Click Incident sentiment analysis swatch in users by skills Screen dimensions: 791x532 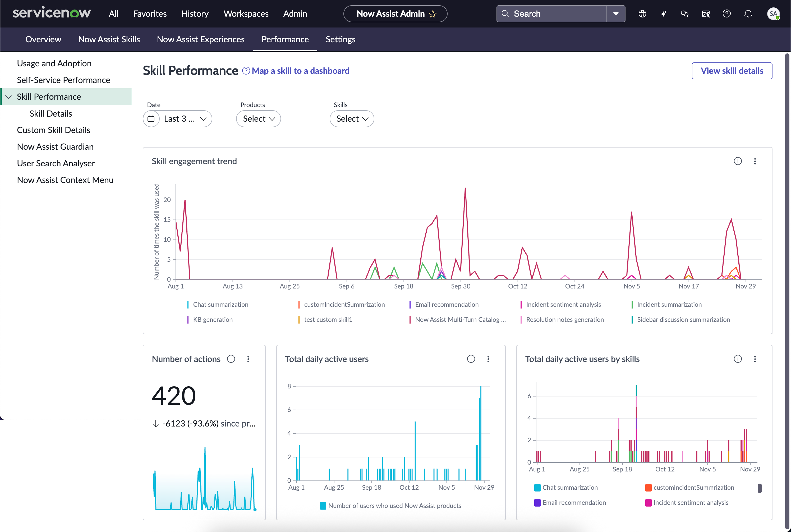click(648, 502)
